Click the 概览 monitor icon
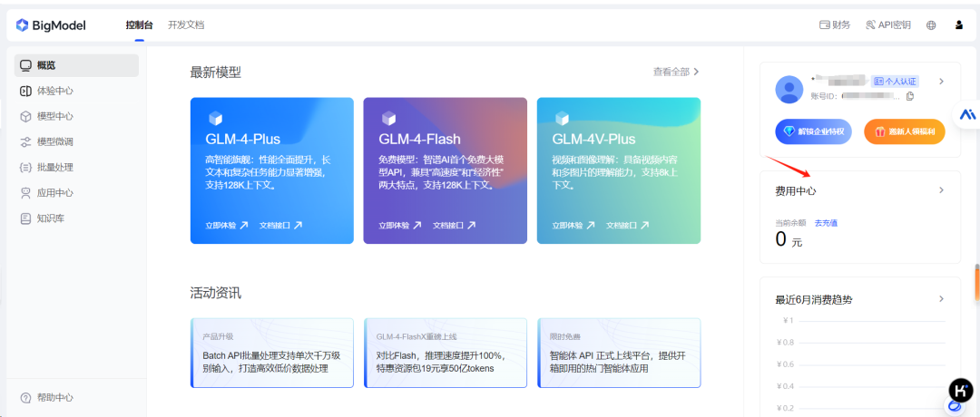Viewport: 980px width, 417px height. [25, 65]
